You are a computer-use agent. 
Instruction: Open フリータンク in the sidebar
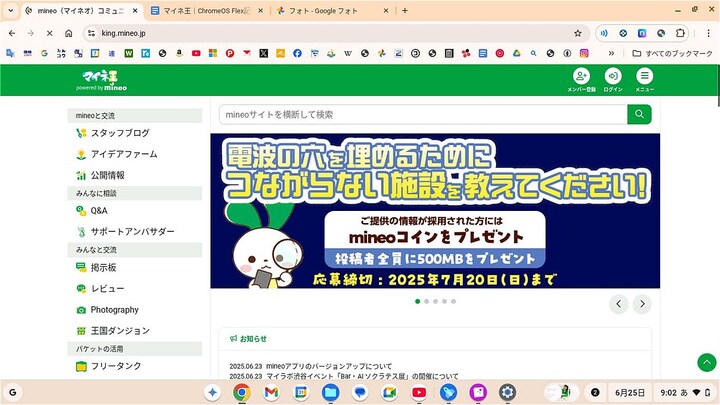[x=109, y=366]
